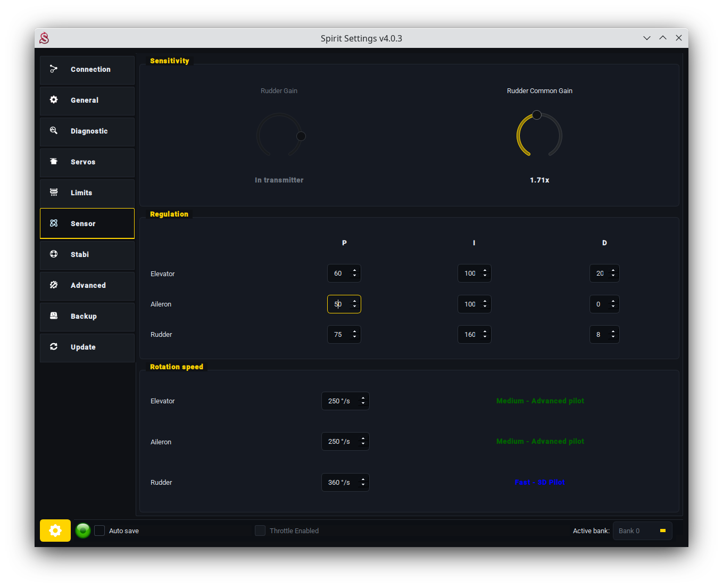Click the General gear icon

(54, 100)
